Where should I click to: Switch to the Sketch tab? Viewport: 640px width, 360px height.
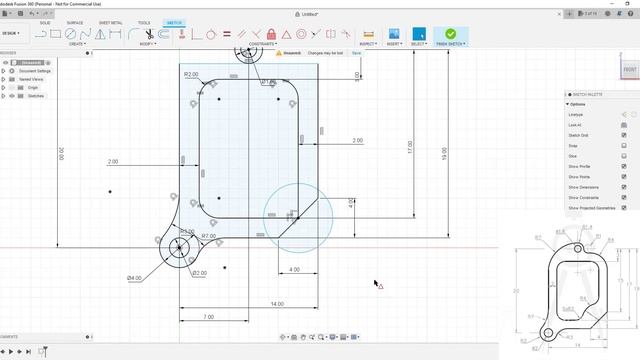pos(174,23)
